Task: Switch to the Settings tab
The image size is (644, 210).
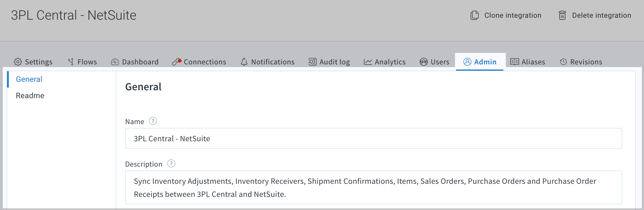Action: pyautogui.click(x=33, y=62)
